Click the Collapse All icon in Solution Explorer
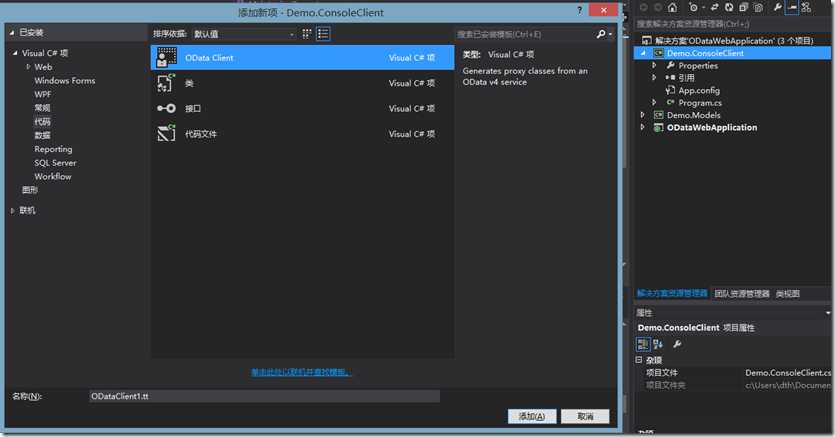The width and height of the screenshot is (835, 437). pyautogui.click(x=743, y=7)
